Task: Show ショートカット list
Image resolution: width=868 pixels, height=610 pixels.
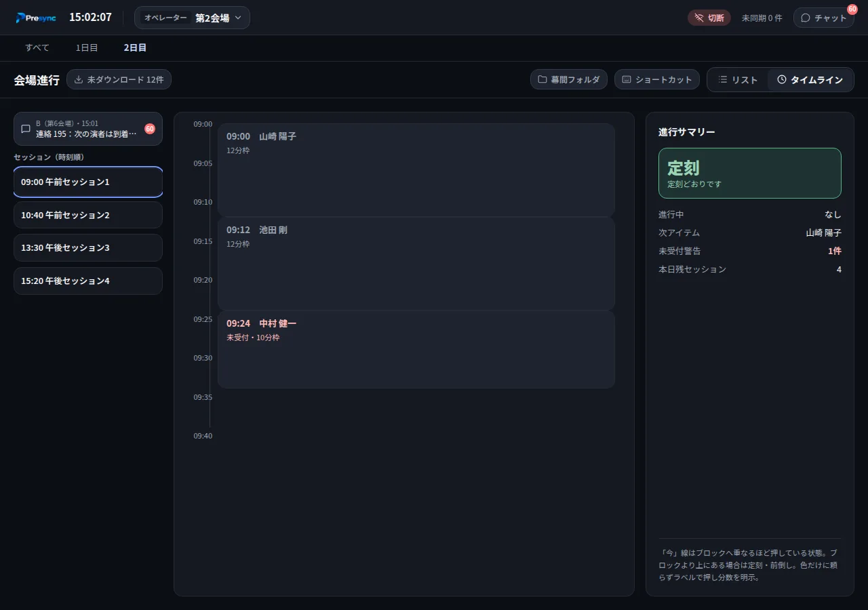Action: pyautogui.click(x=656, y=79)
